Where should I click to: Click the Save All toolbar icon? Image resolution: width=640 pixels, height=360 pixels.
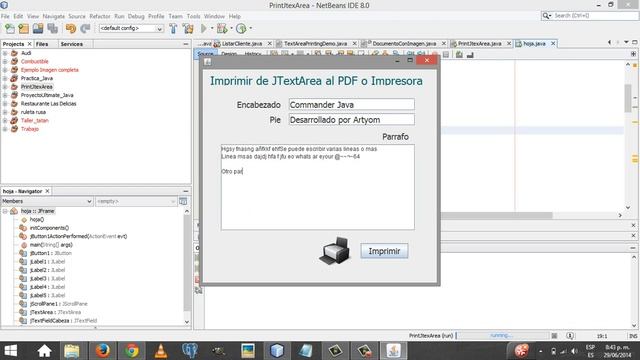tap(53, 29)
